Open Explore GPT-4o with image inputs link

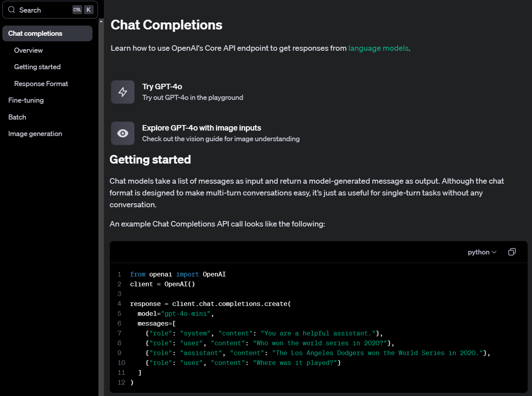pyautogui.click(x=201, y=128)
